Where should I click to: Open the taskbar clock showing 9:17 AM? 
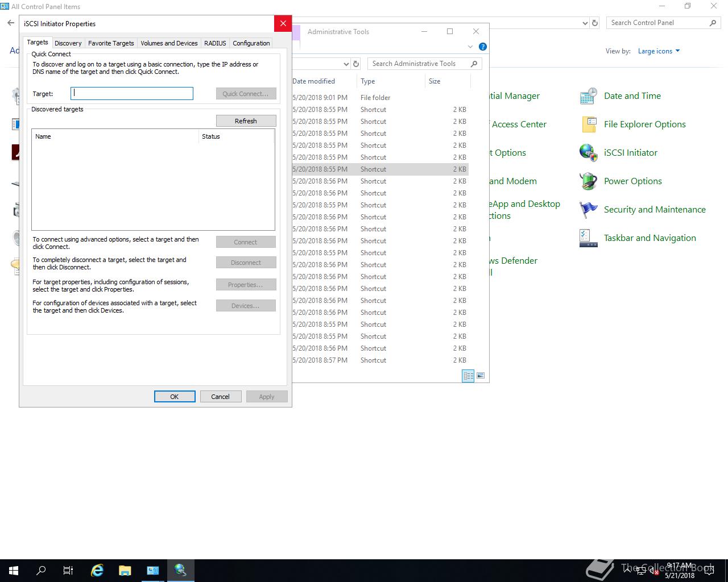679,571
